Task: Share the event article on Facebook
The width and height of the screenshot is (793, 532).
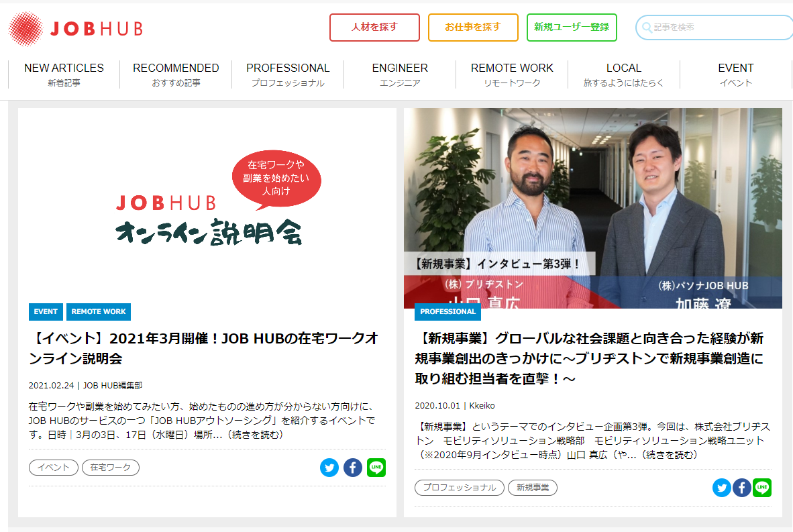Action: [353, 468]
